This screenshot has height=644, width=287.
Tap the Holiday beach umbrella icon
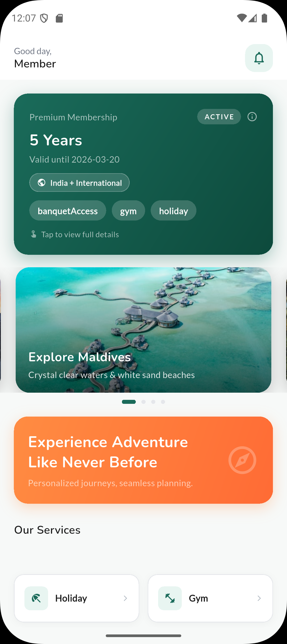pyautogui.click(x=36, y=598)
